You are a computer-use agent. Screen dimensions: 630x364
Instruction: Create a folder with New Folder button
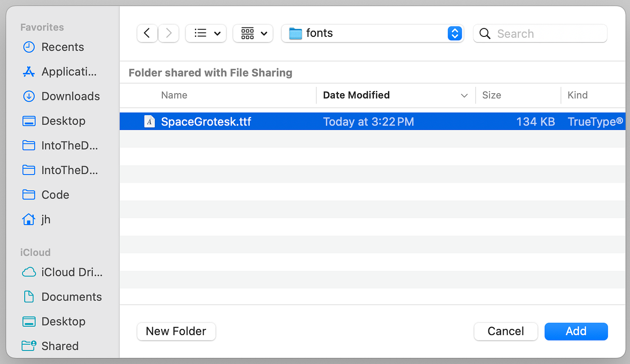[176, 332]
